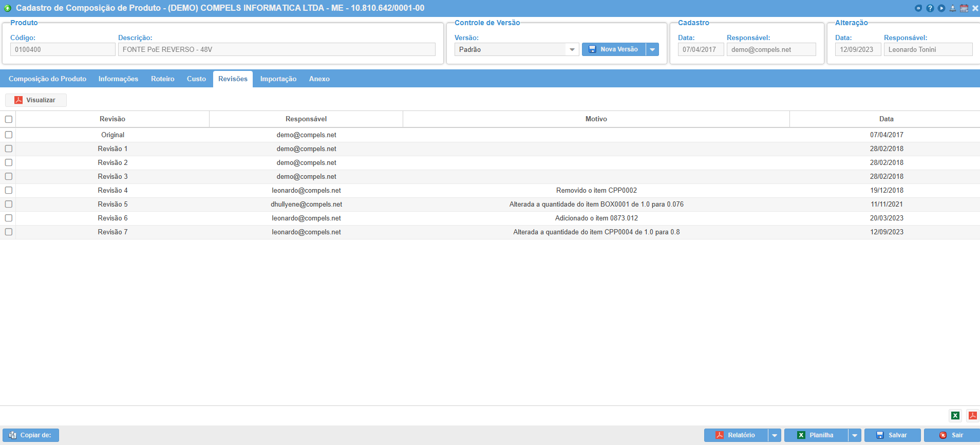980x445 pixels.
Task: Click motivo mentioning BOX0001 quantity change
Action: pyautogui.click(x=596, y=205)
